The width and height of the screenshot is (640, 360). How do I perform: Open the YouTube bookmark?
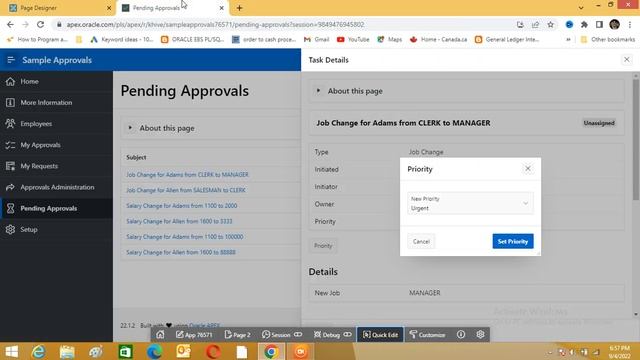pos(353,40)
